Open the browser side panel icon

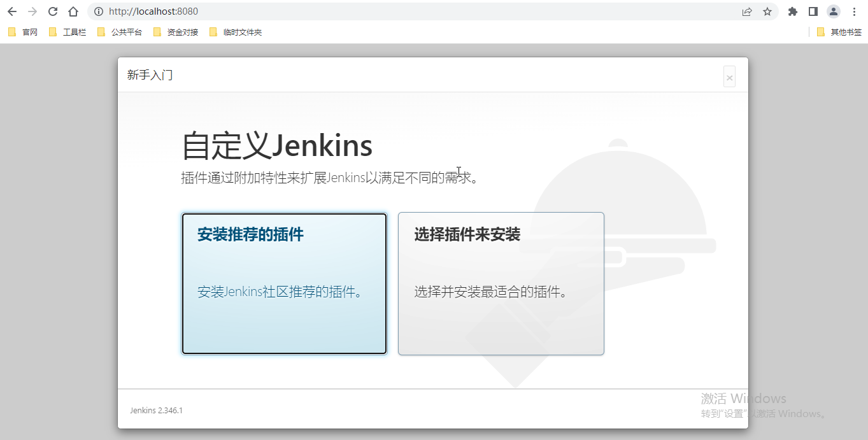point(813,11)
